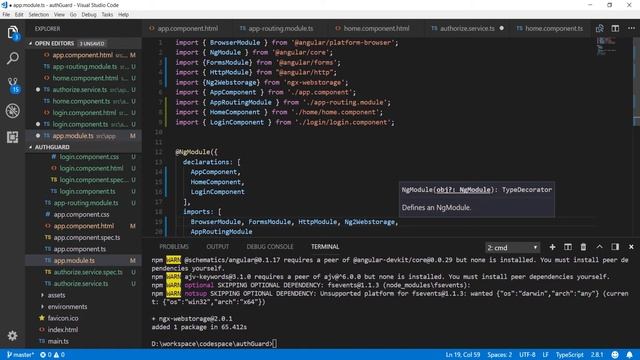The width and height of the screenshot is (640, 360).
Task: Expand the assets folder
Action: pos(56,295)
